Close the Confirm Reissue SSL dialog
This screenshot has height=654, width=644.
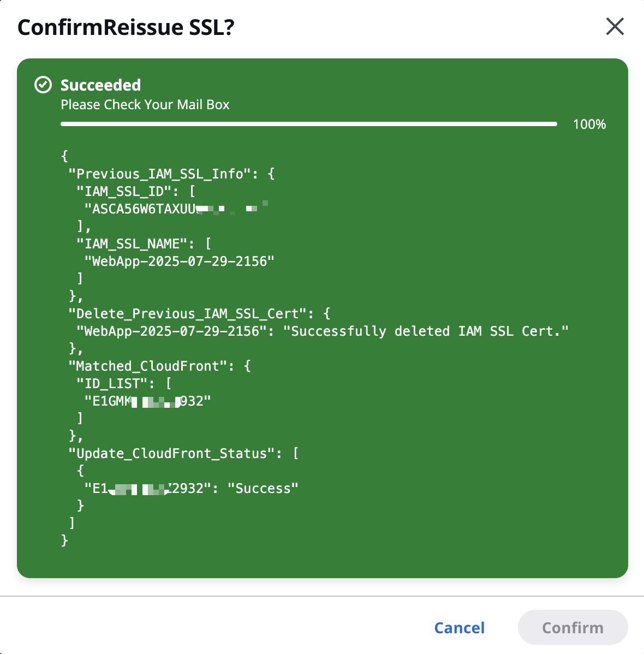point(615,27)
